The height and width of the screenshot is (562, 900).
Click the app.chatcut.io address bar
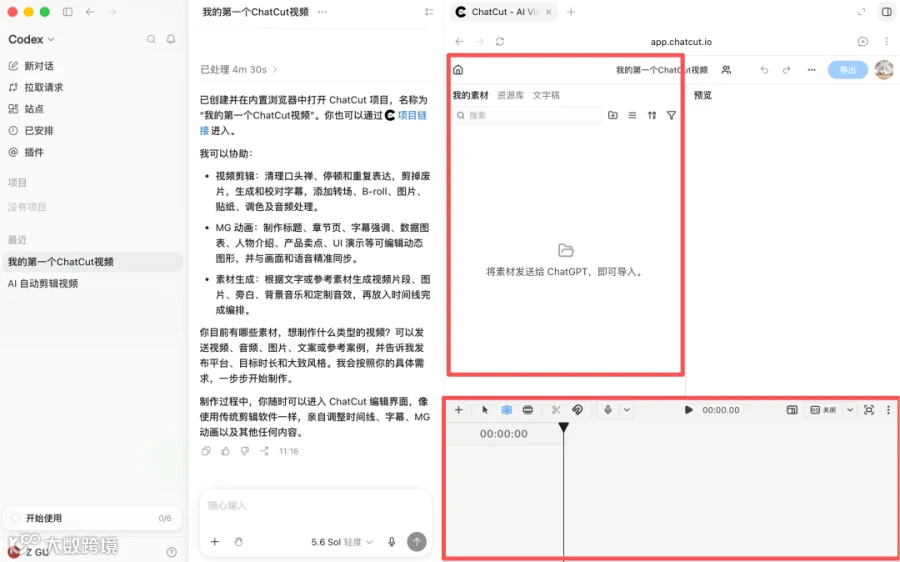(681, 42)
